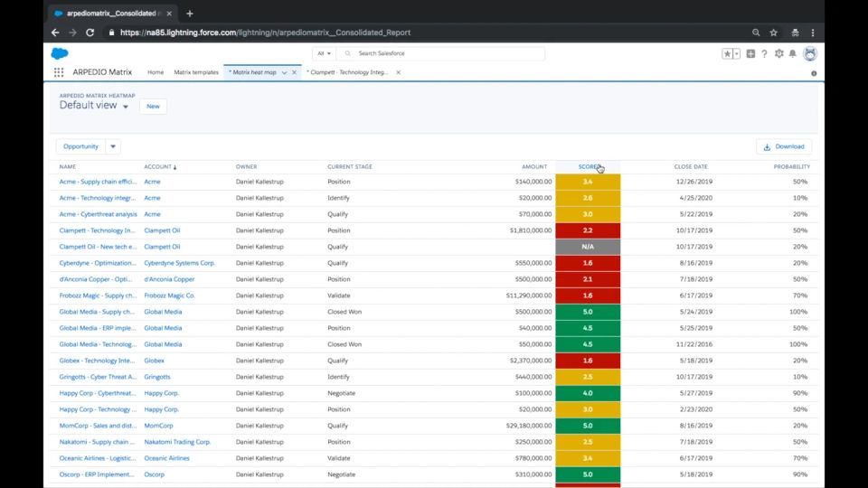Open the Cyberdyne Systems Corp. account
868x488 pixels.
click(x=179, y=263)
